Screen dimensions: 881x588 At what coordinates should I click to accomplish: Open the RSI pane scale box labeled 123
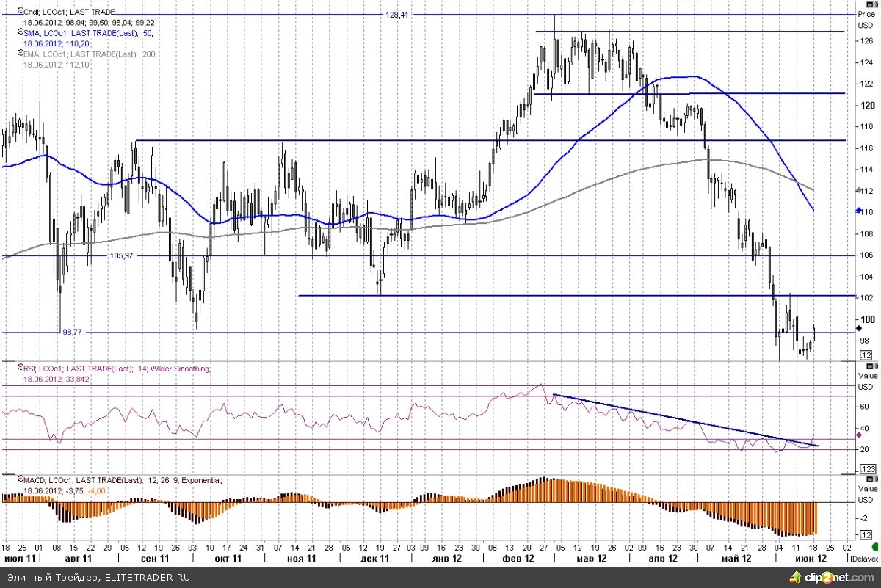click(x=866, y=468)
